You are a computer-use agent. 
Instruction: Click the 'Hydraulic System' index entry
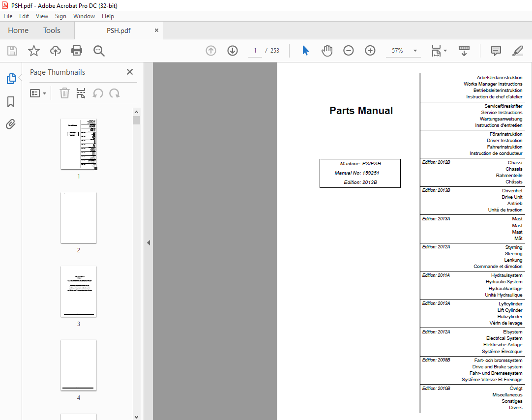click(504, 282)
